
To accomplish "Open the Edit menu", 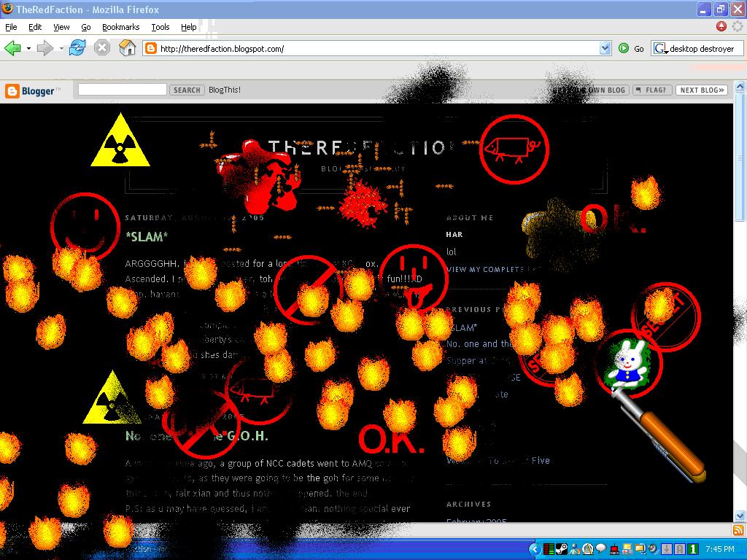I will point(35,27).
